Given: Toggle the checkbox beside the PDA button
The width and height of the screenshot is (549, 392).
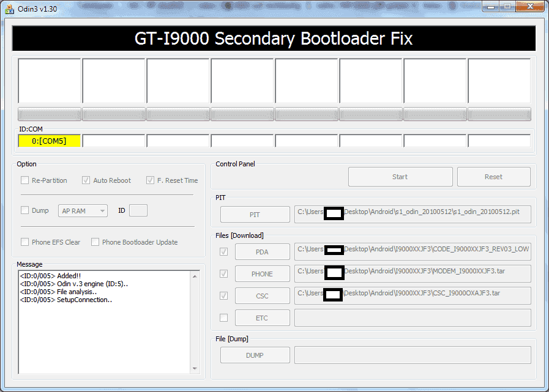Looking at the screenshot, I should tap(223, 251).
